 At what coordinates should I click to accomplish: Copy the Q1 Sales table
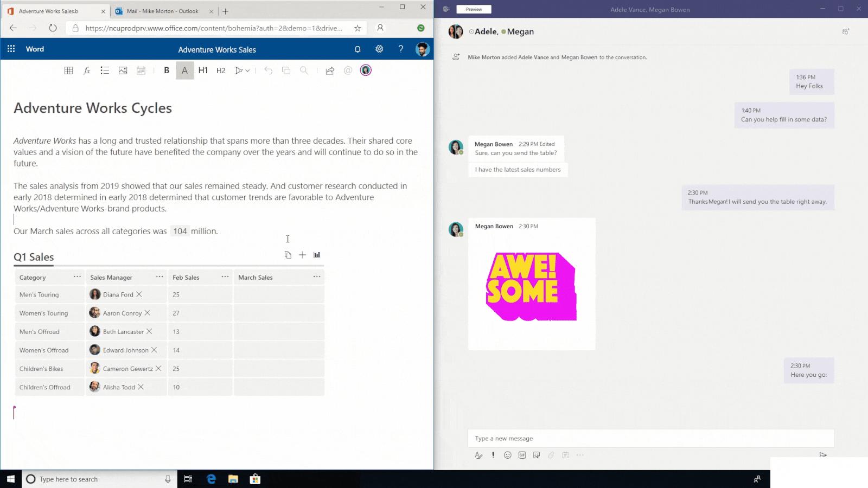288,255
